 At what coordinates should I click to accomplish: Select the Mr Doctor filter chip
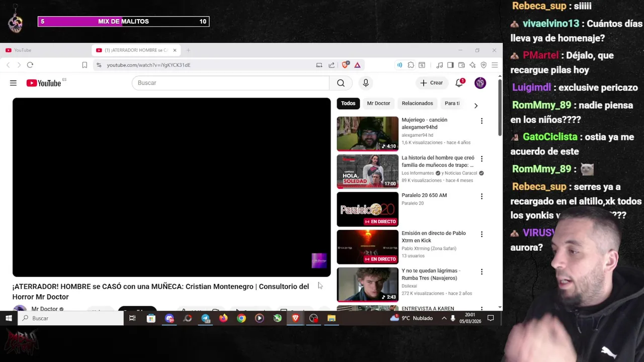378,104
